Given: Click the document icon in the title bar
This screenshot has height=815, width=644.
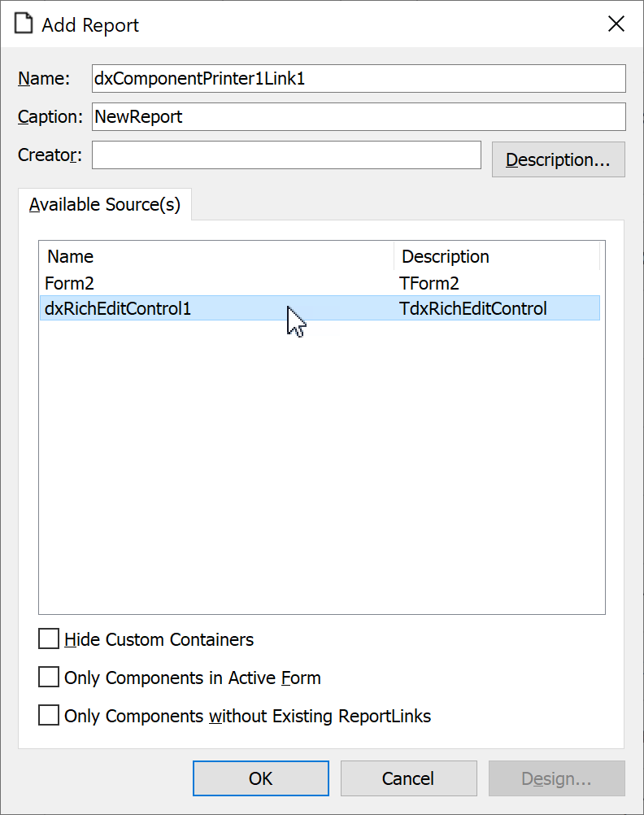Looking at the screenshot, I should pyautogui.click(x=23, y=24).
